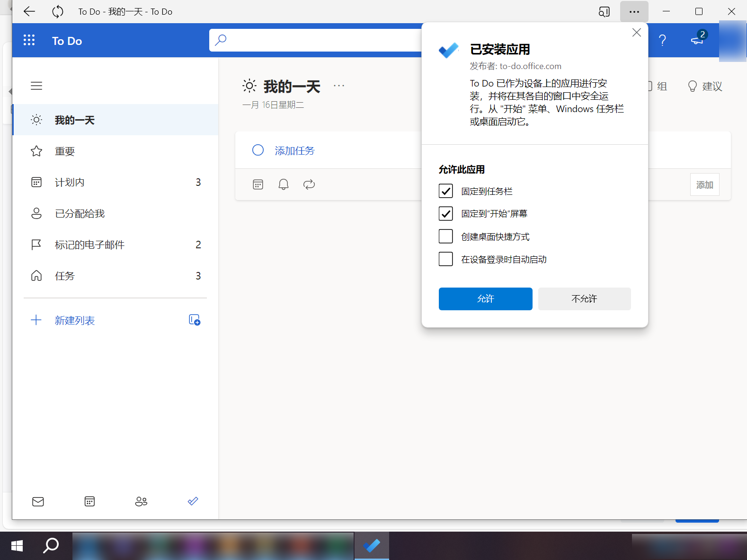Click the reminder bell icon
Viewport: 747px width, 560px height.
[283, 184]
